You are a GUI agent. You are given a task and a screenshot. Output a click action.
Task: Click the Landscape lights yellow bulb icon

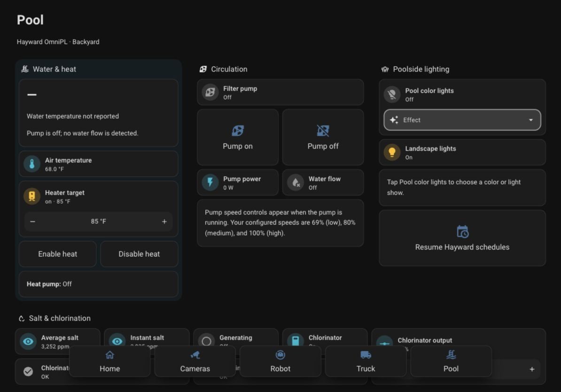392,152
